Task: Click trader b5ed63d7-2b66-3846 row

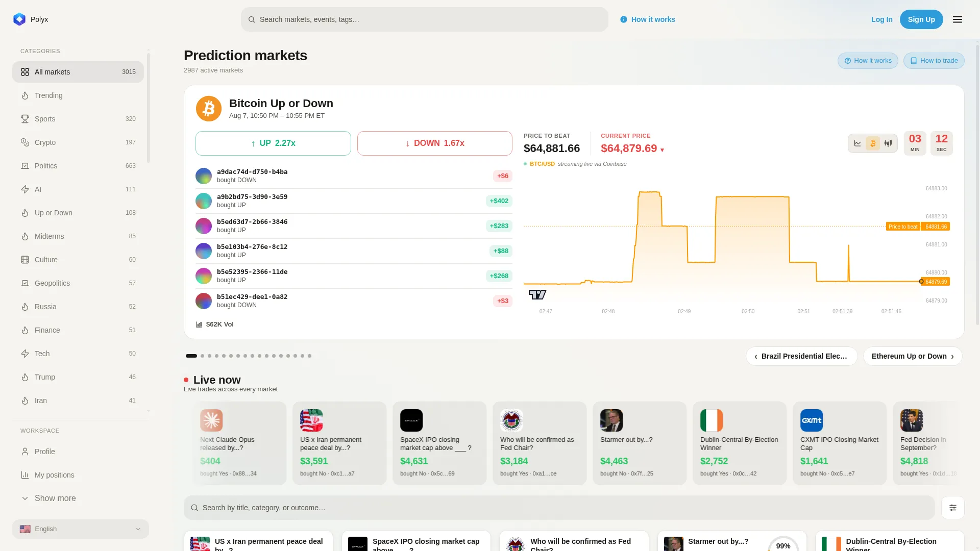Action: pos(354,226)
